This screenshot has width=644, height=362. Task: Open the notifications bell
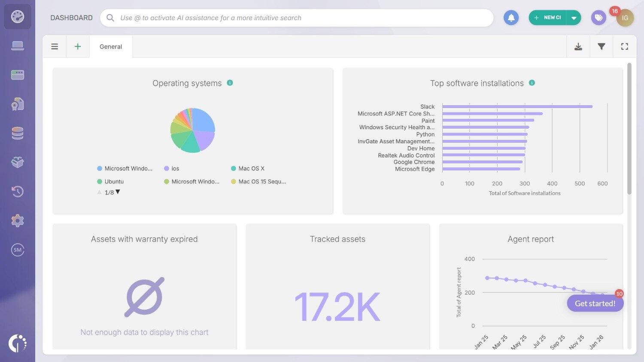point(511,18)
